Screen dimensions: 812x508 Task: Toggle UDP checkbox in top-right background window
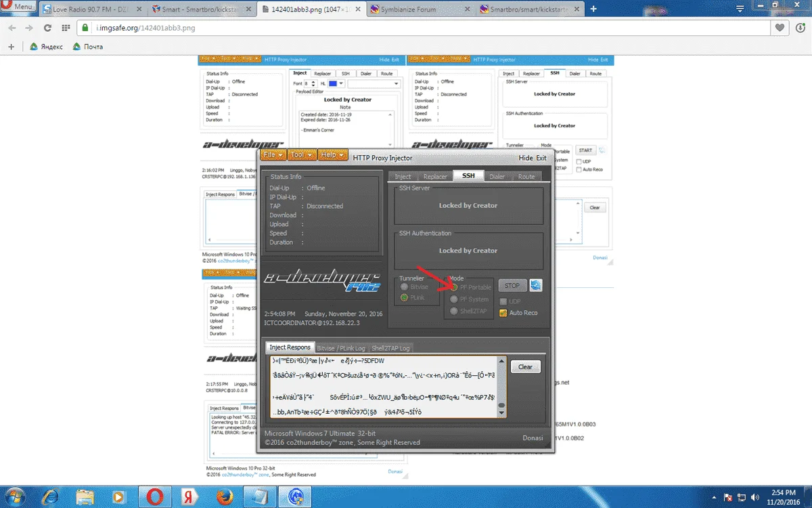tap(578, 161)
